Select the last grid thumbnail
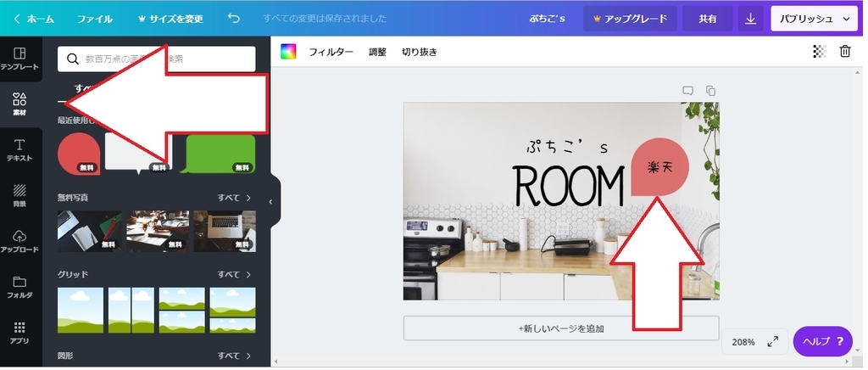868x370 pixels. (x=233, y=311)
